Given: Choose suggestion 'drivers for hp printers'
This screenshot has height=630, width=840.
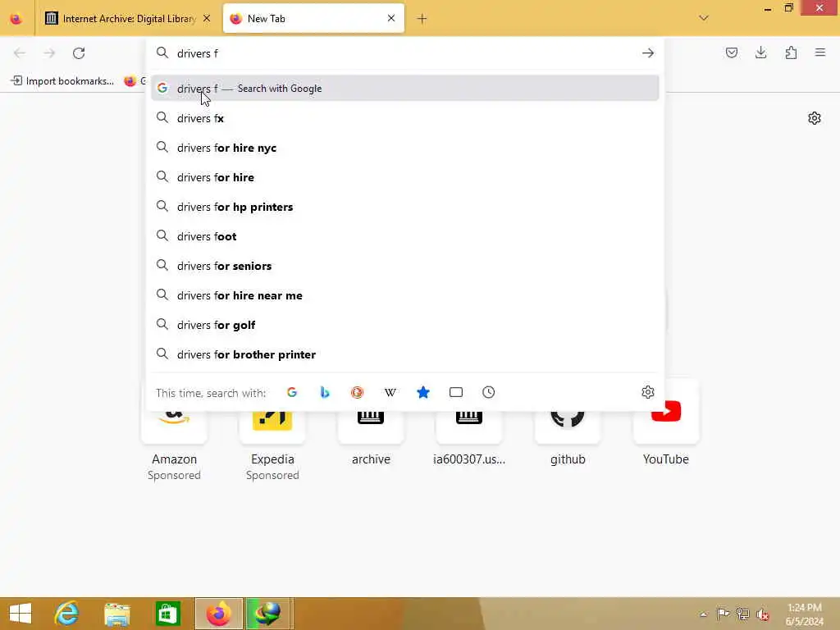Looking at the screenshot, I should 405,206.
